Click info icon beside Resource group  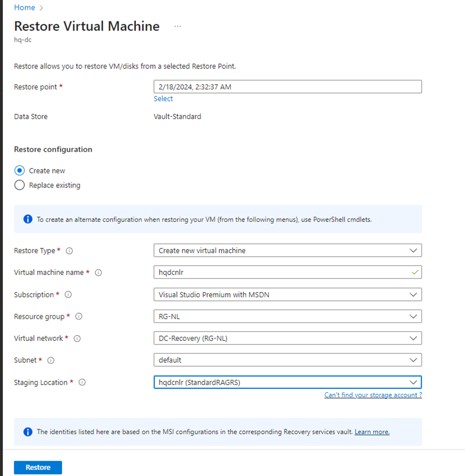[79, 316]
